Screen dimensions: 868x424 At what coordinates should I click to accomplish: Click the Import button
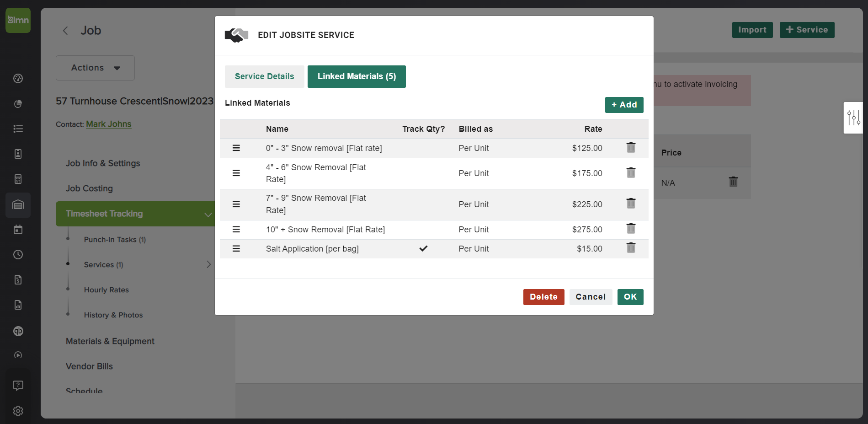[x=752, y=30]
